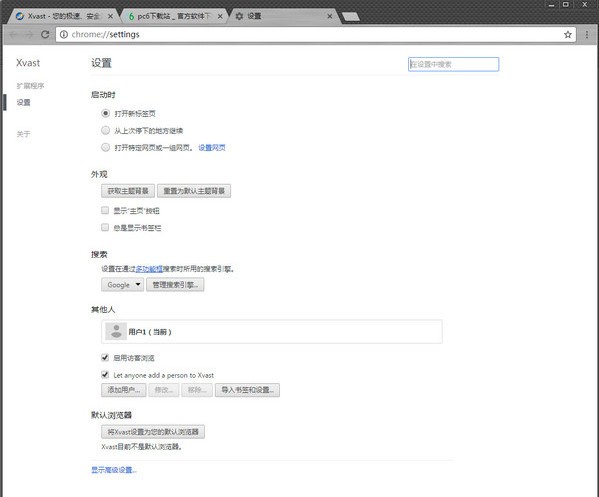Select 从上次停下的地方继续 radio button

click(105, 130)
